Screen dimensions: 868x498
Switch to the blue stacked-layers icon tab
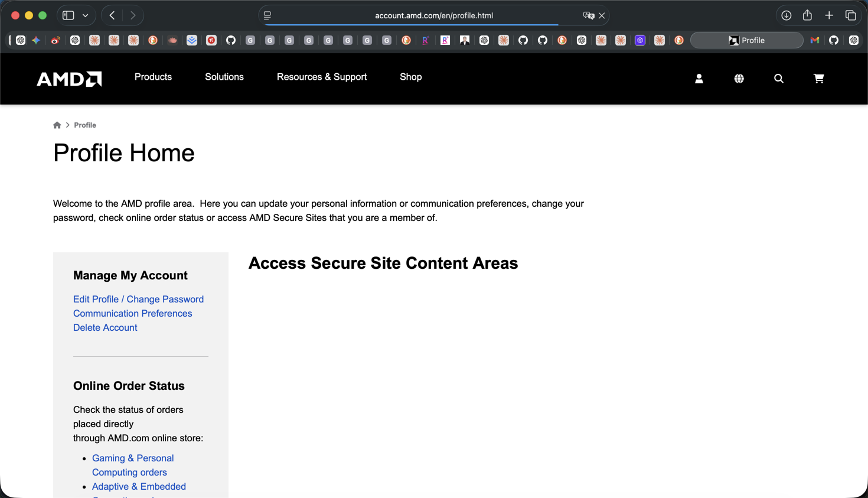click(192, 40)
